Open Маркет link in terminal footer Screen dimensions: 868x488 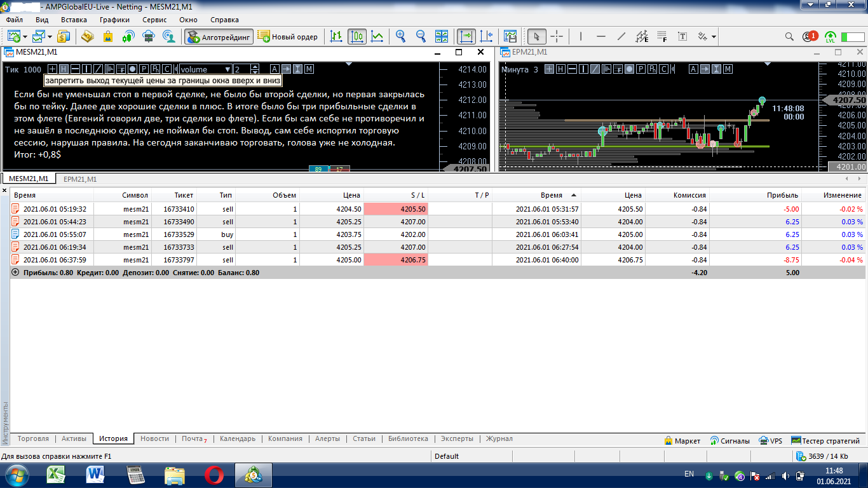682,440
